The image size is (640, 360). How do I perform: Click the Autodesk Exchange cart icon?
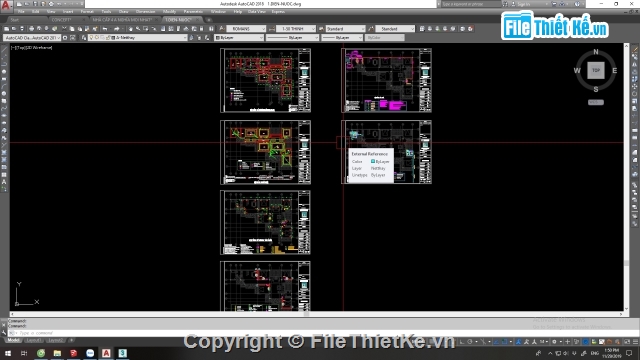pos(554,4)
